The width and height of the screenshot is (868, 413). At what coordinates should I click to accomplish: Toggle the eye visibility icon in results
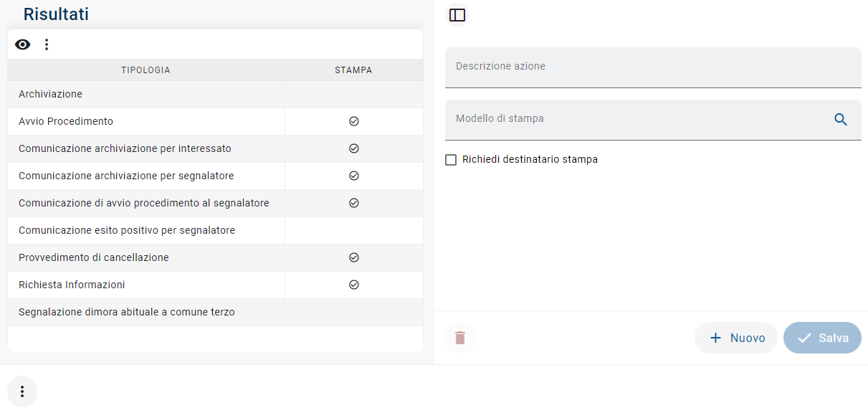(23, 44)
